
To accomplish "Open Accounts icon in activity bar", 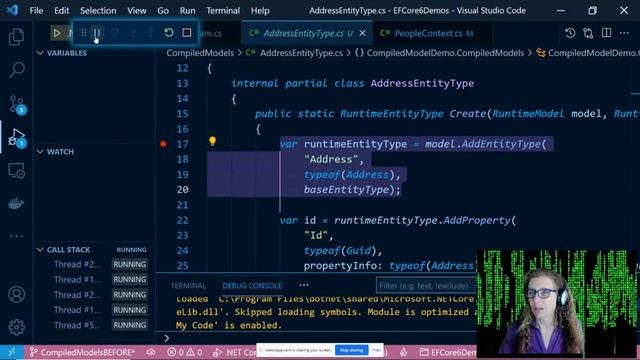I will coord(16,295).
